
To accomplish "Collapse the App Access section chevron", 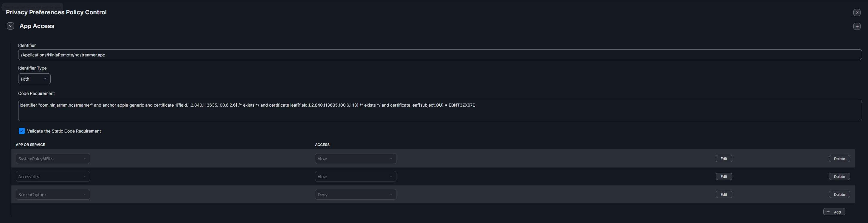I will pos(10,26).
